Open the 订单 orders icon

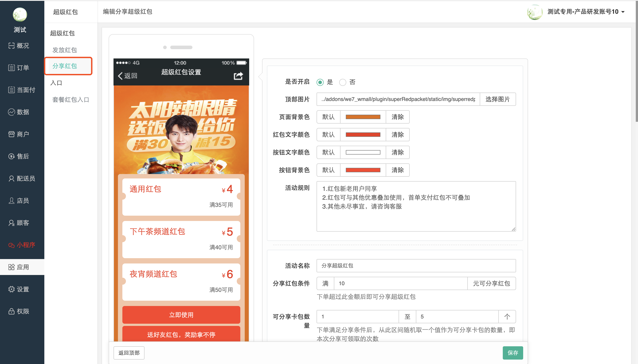pyautogui.click(x=12, y=68)
